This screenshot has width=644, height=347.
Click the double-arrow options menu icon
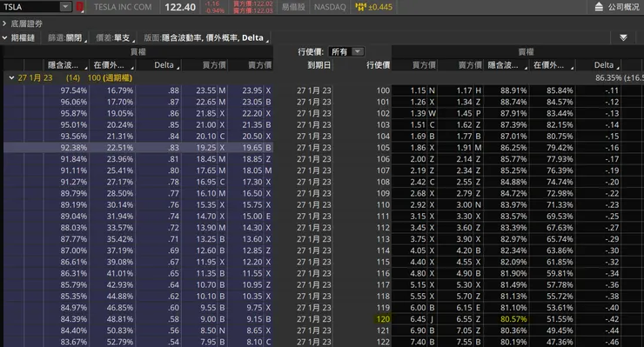(623, 37)
